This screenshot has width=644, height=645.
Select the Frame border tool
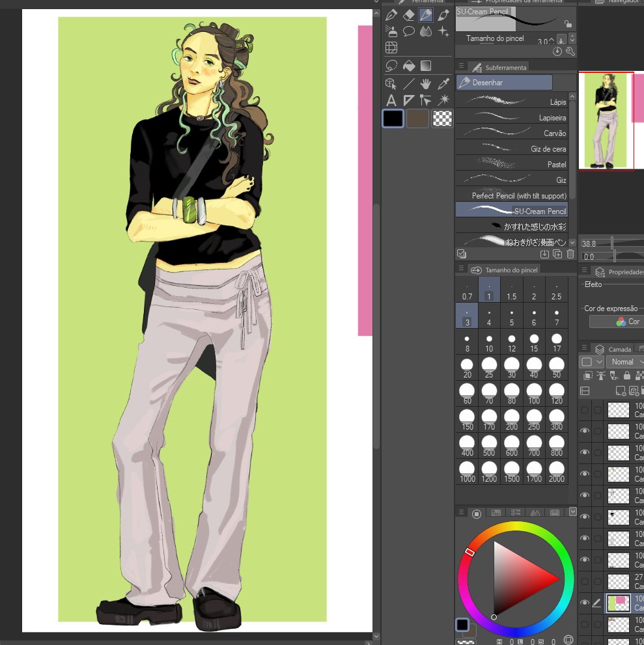point(391,48)
